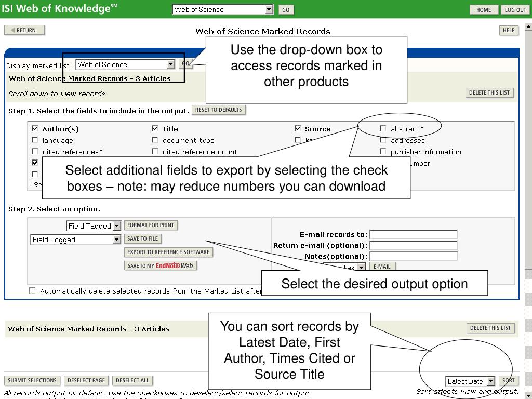Toggle the Author(s) checkbox
532x399 pixels.
pyautogui.click(x=35, y=129)
